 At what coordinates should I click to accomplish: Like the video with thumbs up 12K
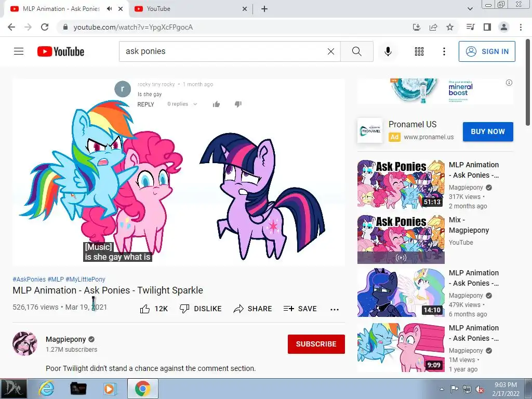coord(154,309)
